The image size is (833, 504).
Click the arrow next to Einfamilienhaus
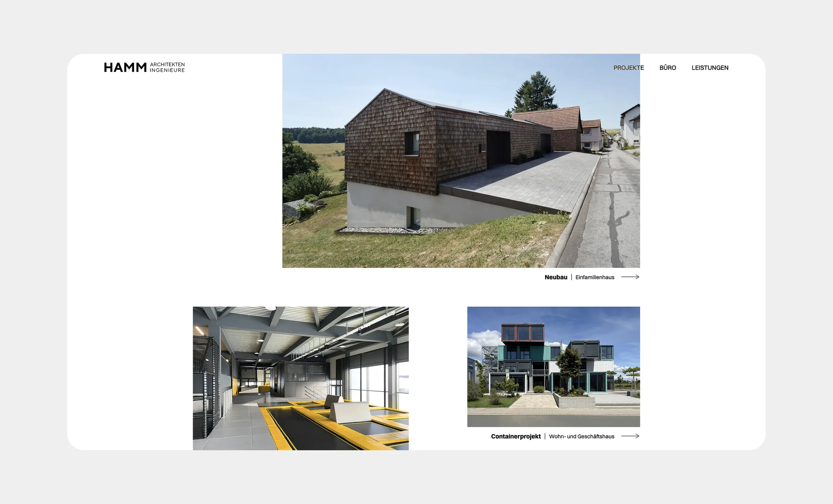tap(630, 277)
